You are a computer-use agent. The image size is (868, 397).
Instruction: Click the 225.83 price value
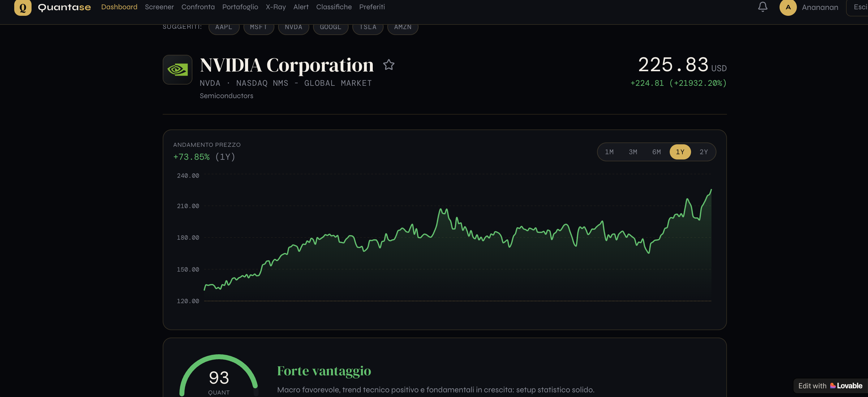click(673, 64)
